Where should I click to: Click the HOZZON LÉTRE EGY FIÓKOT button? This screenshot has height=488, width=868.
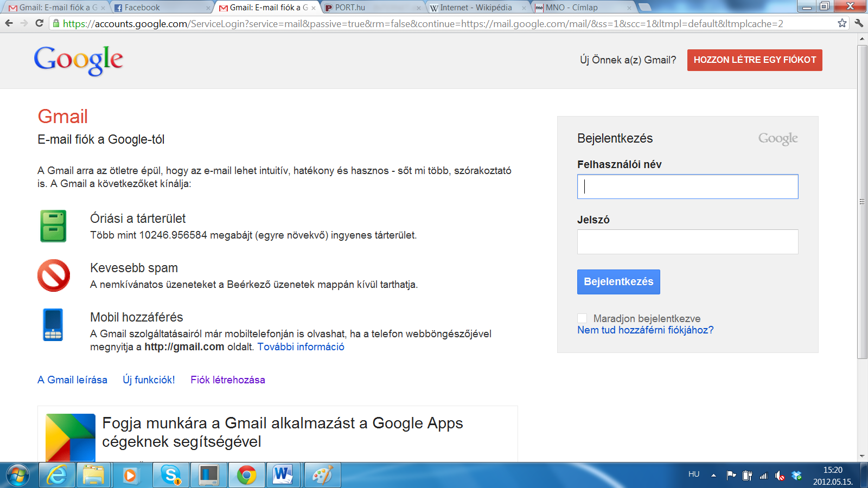(x=755, y=60)
